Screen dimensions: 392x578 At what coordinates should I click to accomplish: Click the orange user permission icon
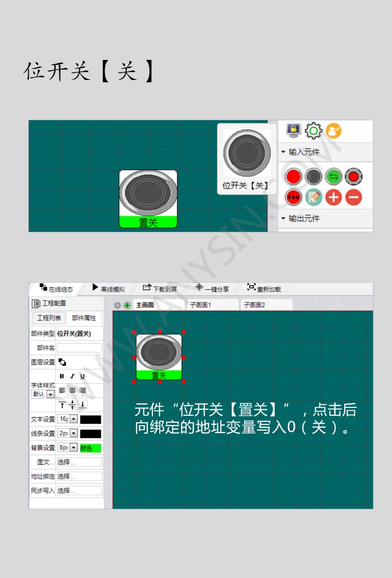click(x=333, y=131)
